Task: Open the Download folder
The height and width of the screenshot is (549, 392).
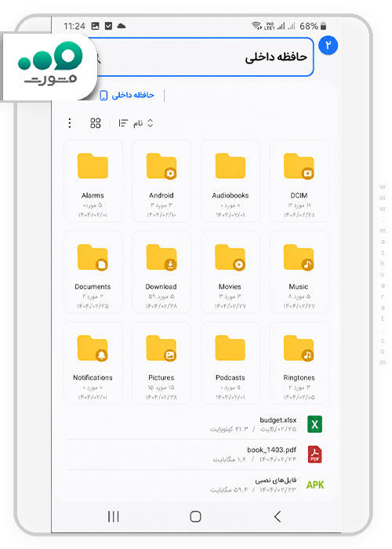Action: (162, 271)
